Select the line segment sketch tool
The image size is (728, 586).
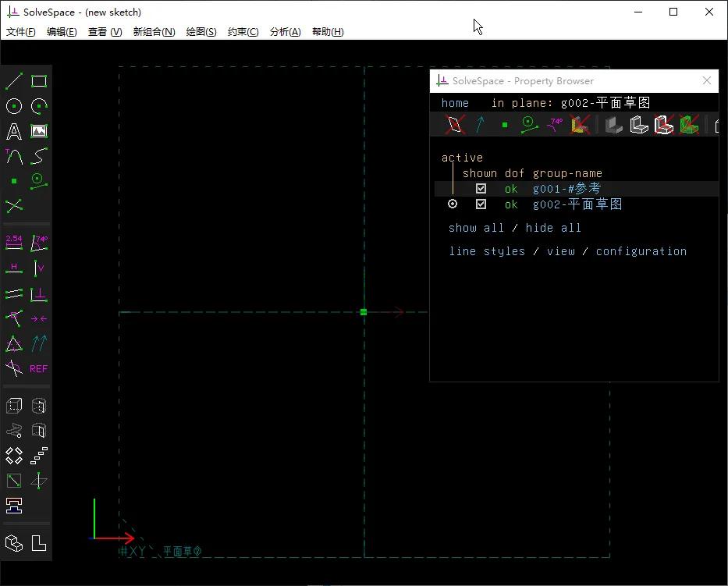click(14, 81)
